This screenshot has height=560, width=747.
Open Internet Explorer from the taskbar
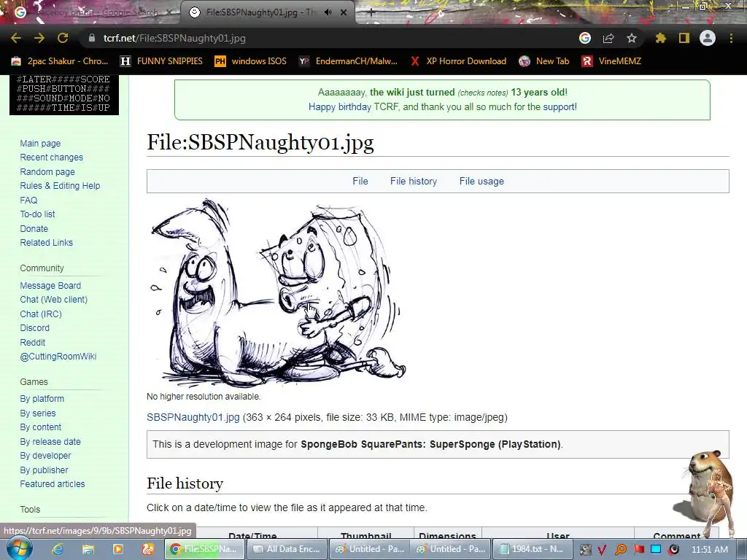click(x=58, y=549)
